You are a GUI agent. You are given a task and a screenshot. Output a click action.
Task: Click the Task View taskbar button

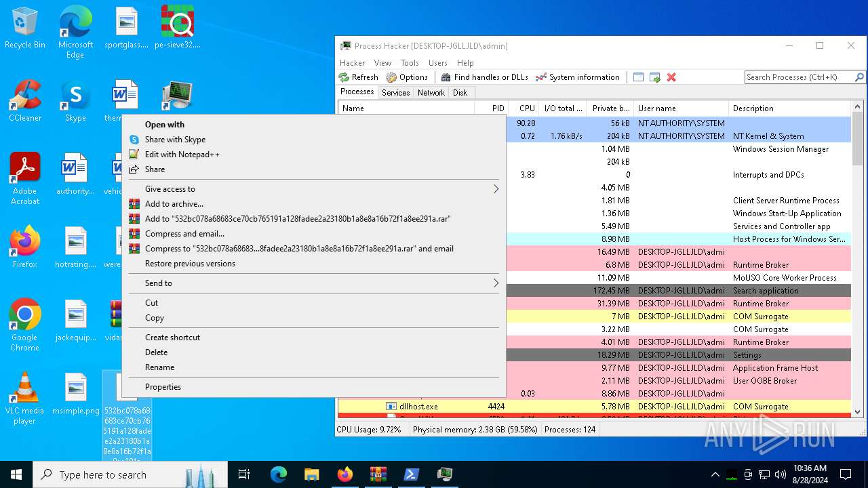(244, 474)
